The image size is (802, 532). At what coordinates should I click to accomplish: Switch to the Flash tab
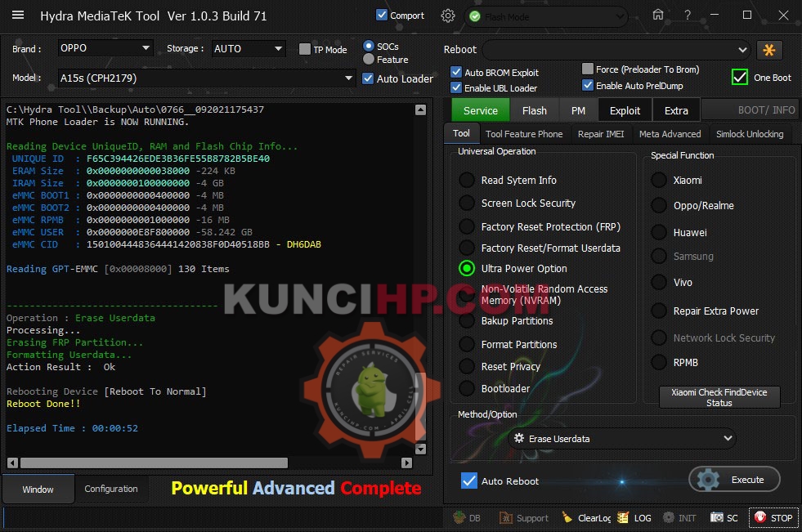535,110
